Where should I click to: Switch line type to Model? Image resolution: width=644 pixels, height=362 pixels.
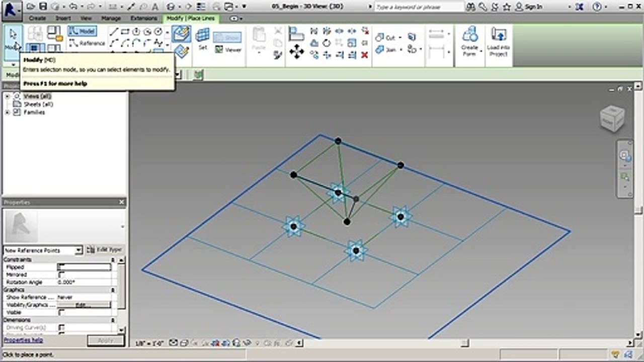click(x=82, y=31)
